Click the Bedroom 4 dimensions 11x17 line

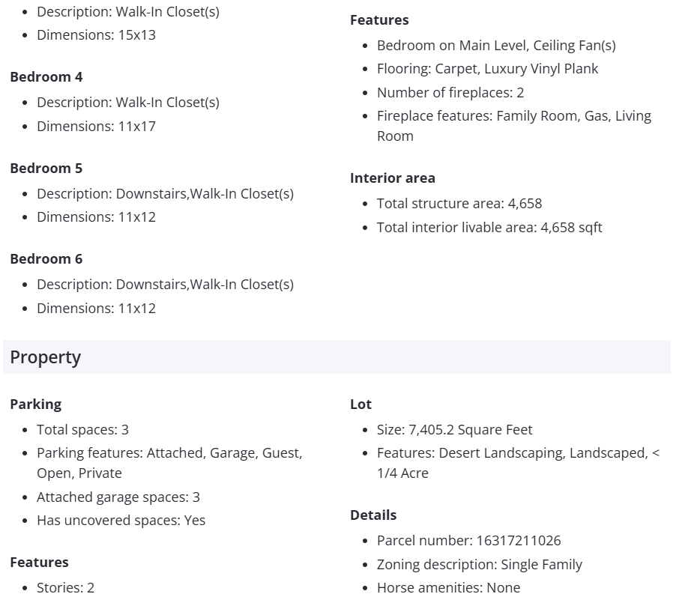click(96, 127)
